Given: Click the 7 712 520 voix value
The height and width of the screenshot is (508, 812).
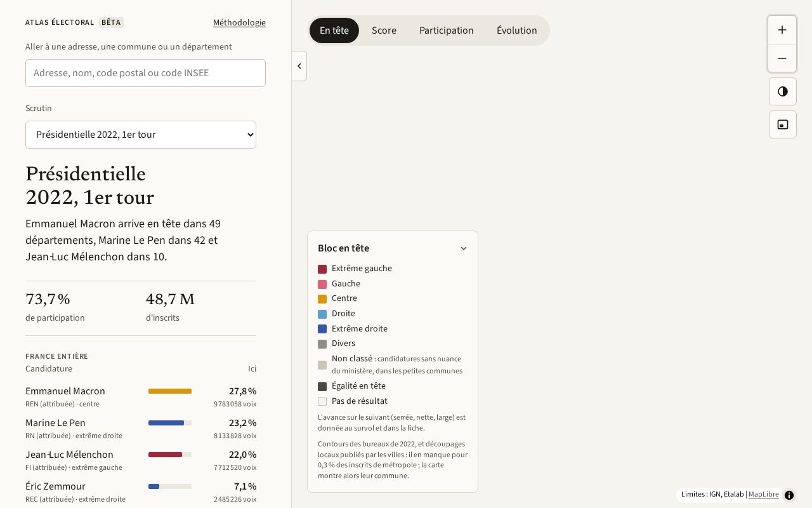Looking at the screenshot, I should (235, 467).
